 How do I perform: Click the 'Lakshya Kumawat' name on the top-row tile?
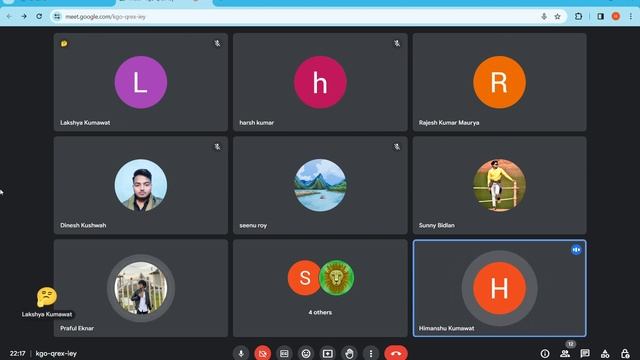85,122
